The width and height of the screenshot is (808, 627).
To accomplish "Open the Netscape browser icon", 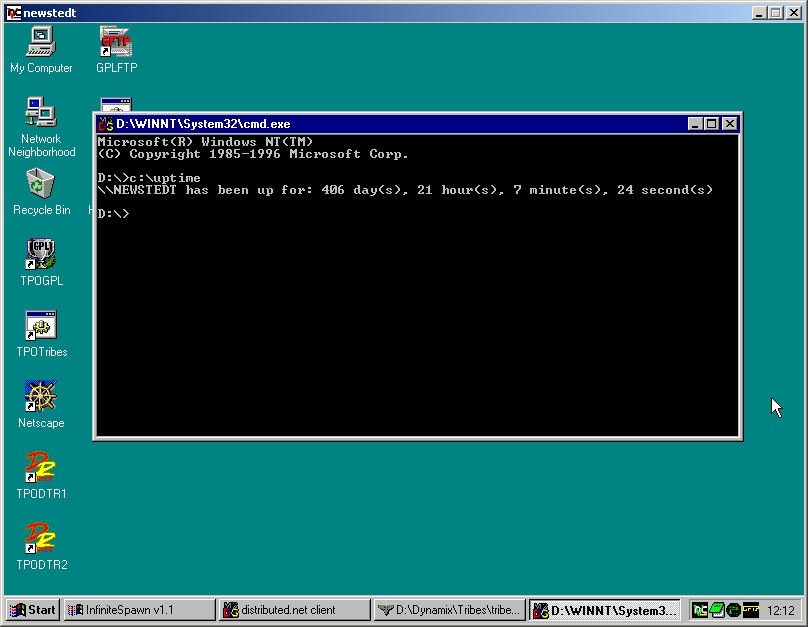I will [41, 397].
